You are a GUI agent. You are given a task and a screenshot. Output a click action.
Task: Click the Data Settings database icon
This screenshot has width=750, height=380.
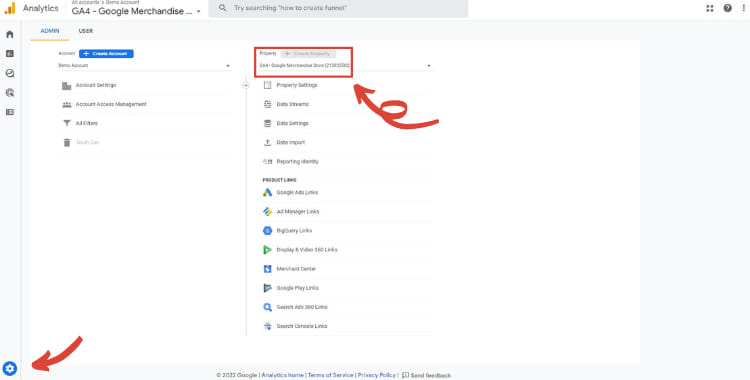(x=267, y=123)
